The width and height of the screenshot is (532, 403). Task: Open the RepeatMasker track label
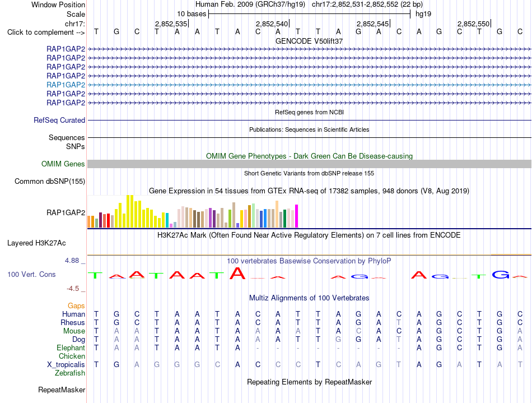pos(62,390)
